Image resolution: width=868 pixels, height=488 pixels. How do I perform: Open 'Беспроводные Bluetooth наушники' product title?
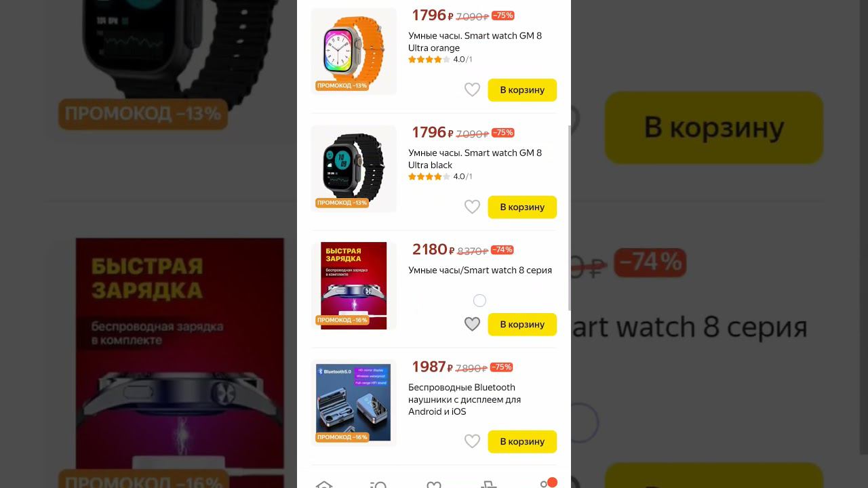pos(465,399)
